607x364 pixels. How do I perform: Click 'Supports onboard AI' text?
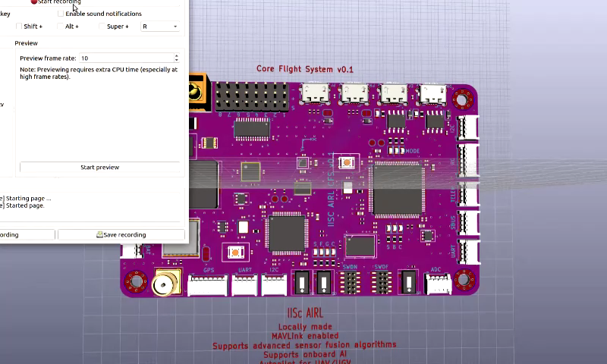coord(305,354)
